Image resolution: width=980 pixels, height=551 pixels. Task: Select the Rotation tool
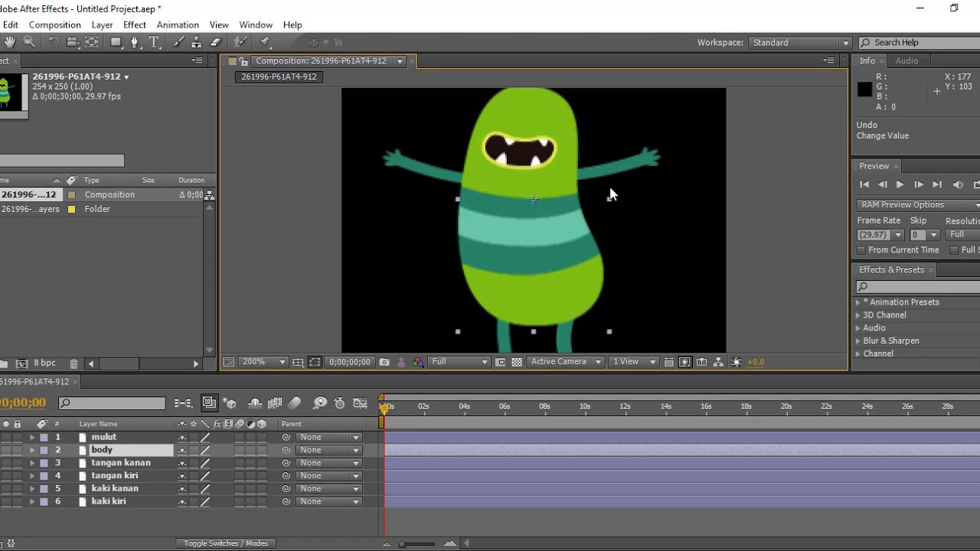tap(54, 42)
